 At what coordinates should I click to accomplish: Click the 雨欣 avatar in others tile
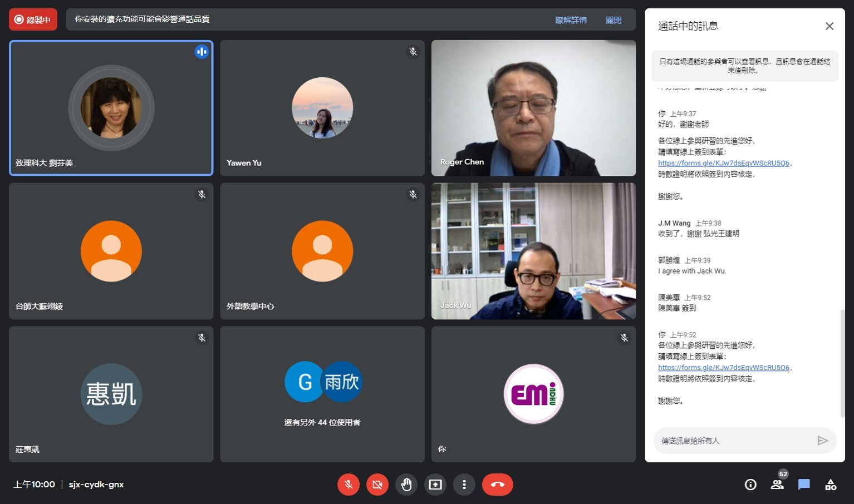point(342,382)
